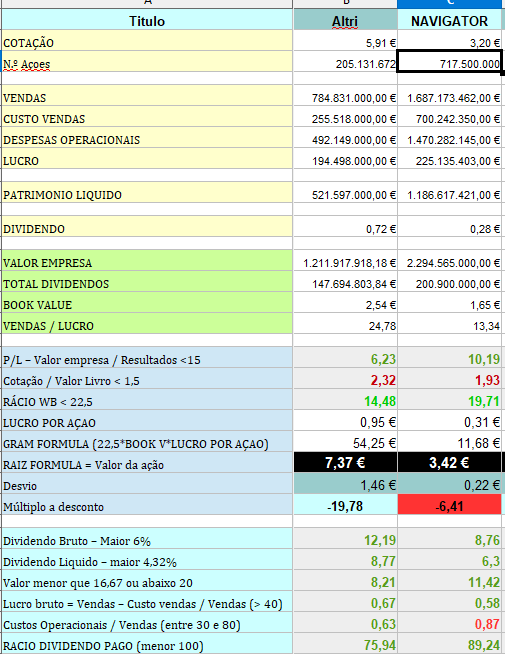Select black Navigator cell 3,42 €
505x654 pixels.
[450, 463]
